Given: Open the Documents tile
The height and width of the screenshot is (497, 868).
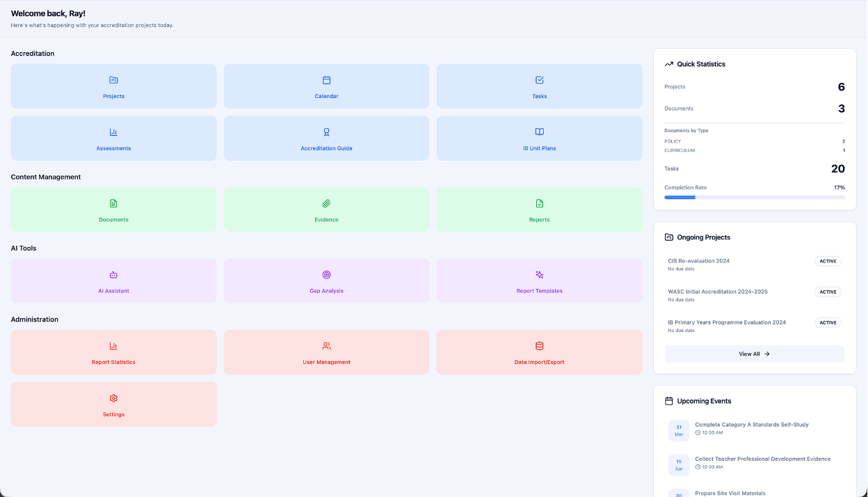Looking at the screenshot, I should [113, 210].
